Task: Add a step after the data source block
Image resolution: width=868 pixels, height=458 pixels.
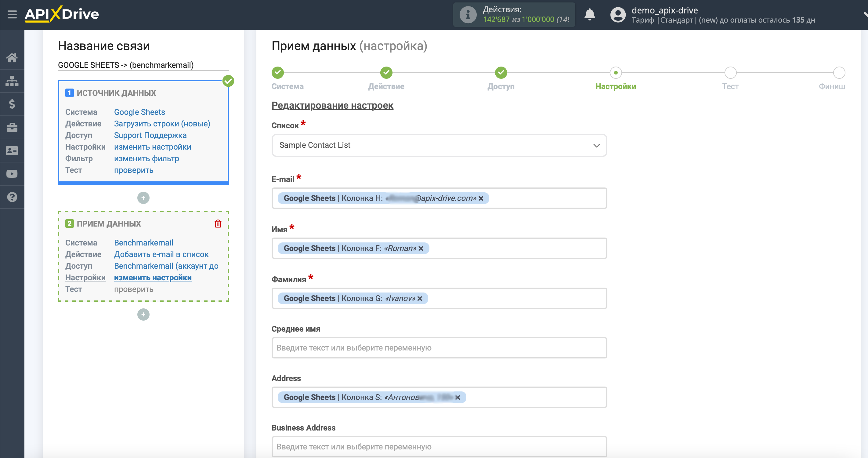Action: 143,198
